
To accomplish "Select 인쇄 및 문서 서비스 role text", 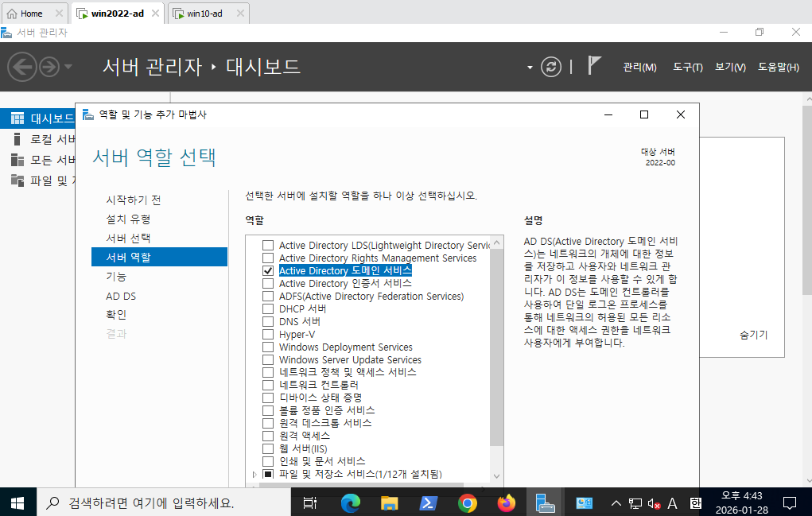I will (322, 461).
